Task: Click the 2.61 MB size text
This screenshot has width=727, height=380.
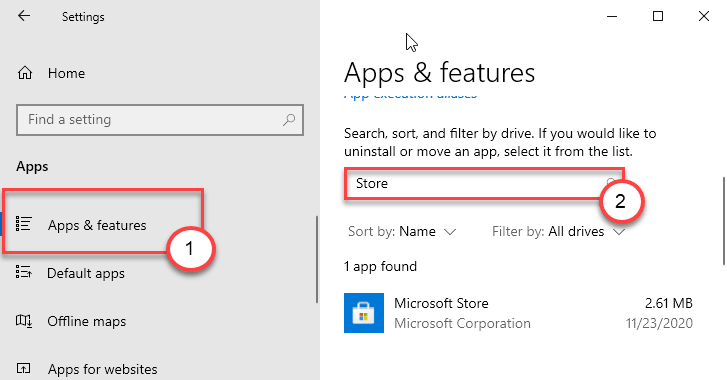Action: click(x=669, y=303)
